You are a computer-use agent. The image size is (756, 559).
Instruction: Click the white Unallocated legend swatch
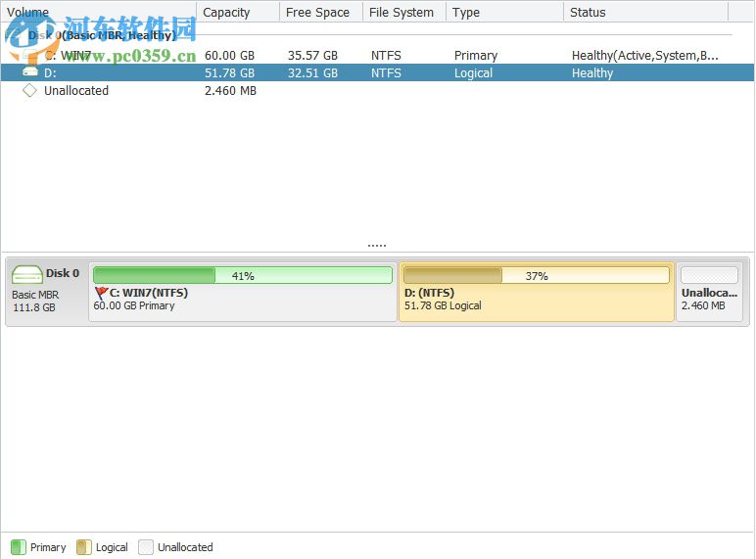pos(146,547)
